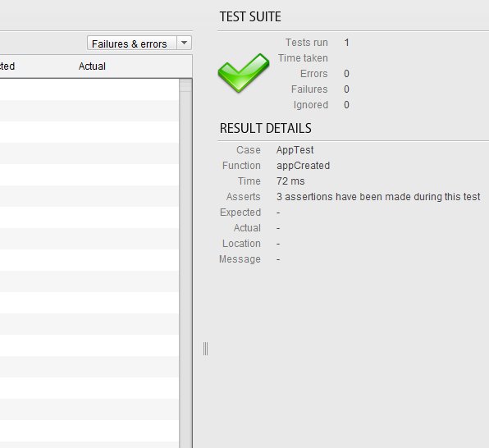Select the Failures & errors combo box
Screen dimensions: 489x448
(x=139, y=43)
